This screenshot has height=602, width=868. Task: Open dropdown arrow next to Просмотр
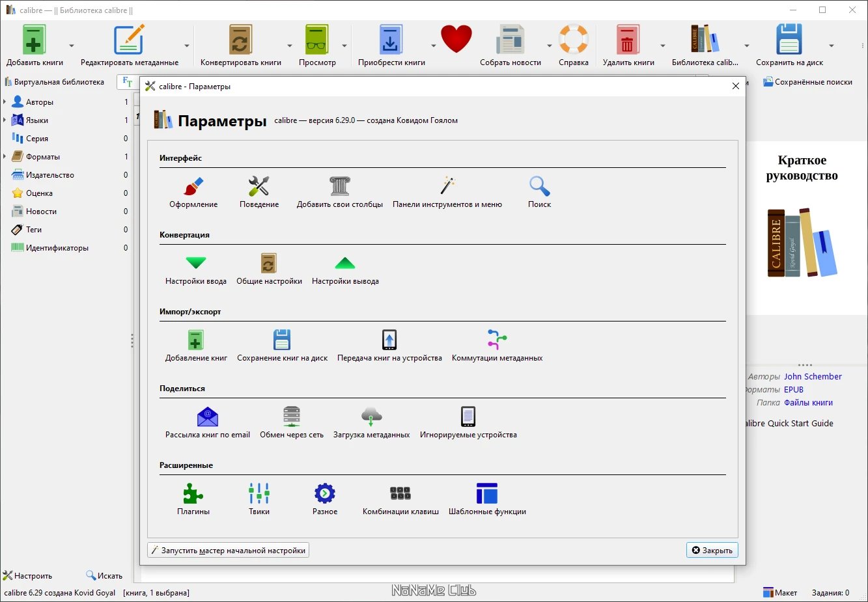tap(344, 46)
